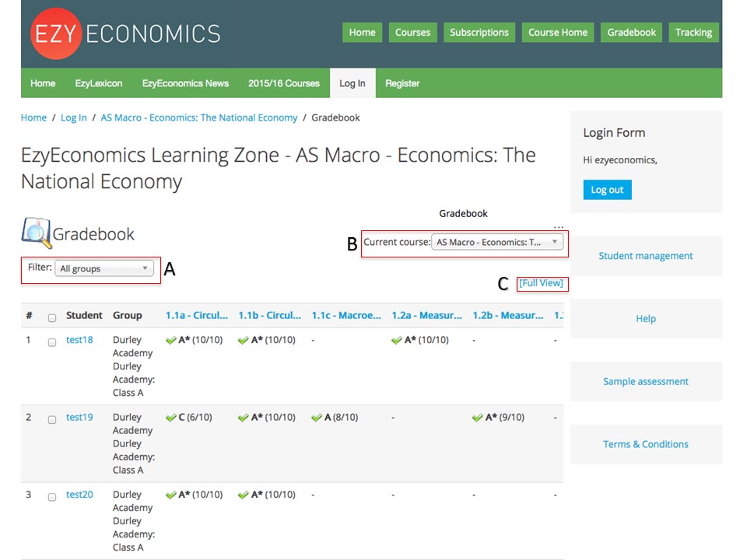Viewport: 747px width, 560px height.
Task: Open the 1.2a - Measur... column header
Action: pos(427,315)
